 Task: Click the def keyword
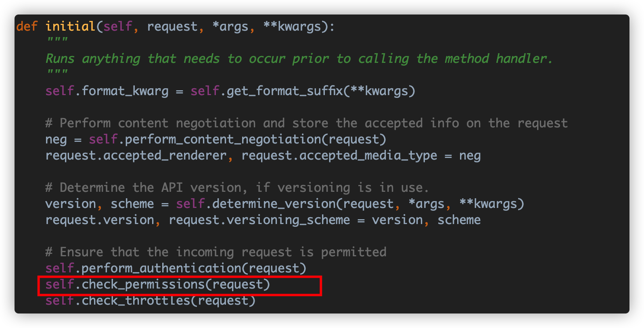27,27
